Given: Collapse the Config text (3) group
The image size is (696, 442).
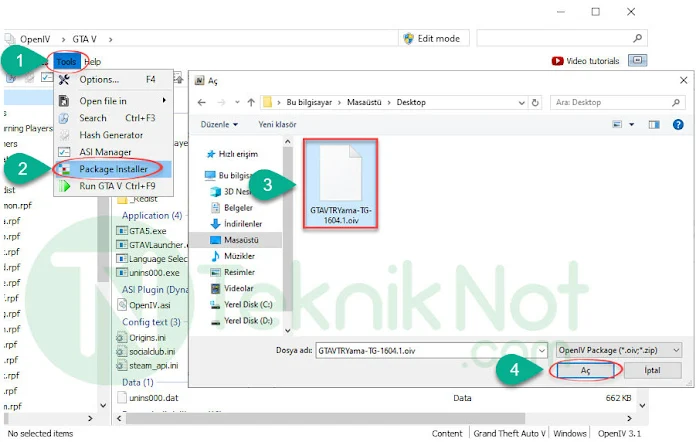Looking at the screenshot, I should click(x=151, y=322).
